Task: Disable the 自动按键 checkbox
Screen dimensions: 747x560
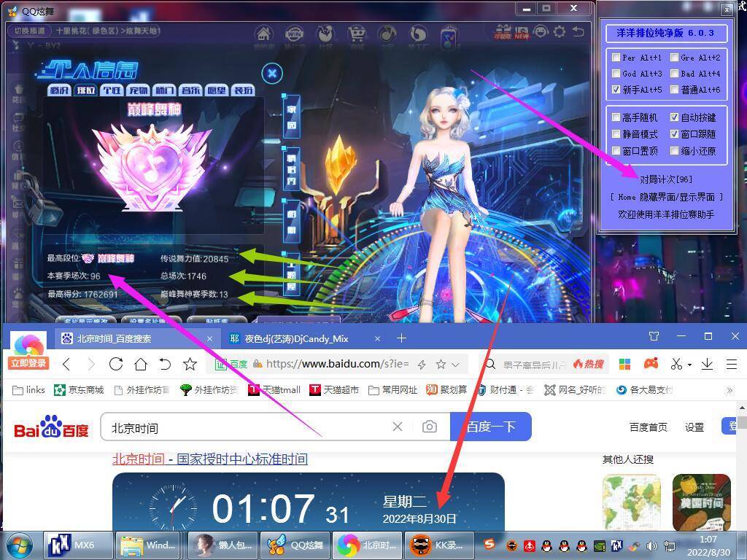Action: (x=674, y=117)
